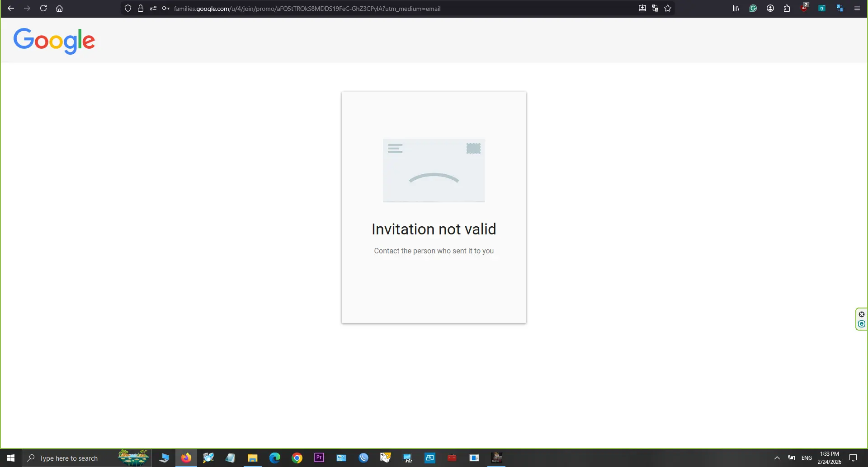Click the Google logo
This screenshot has width=868, height=467.
pyautogui.click(x=54, y=41)
